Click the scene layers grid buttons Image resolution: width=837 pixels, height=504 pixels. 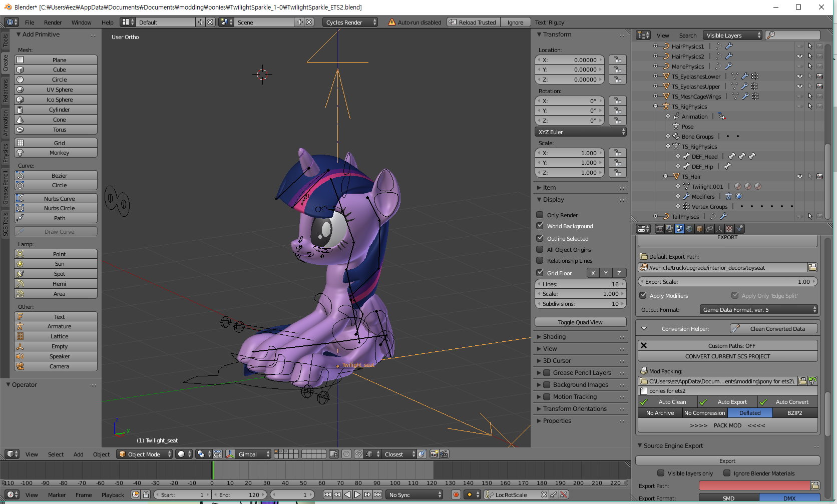300,454
